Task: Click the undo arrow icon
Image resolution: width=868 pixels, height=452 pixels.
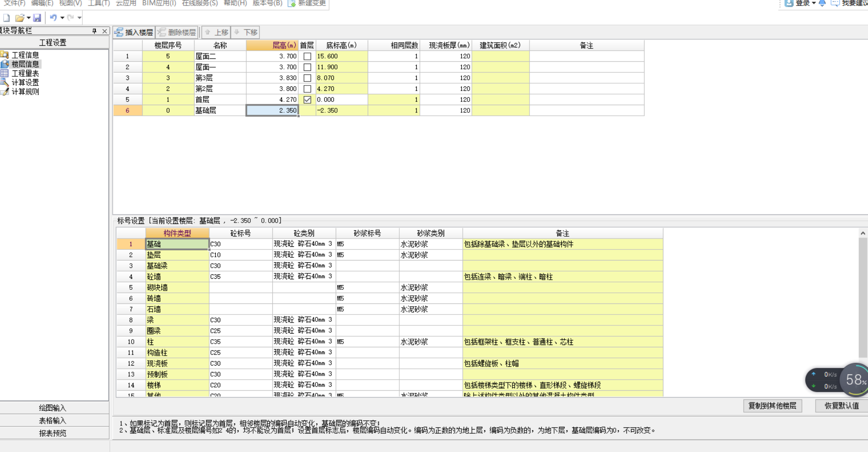Action: coord(53,18)
